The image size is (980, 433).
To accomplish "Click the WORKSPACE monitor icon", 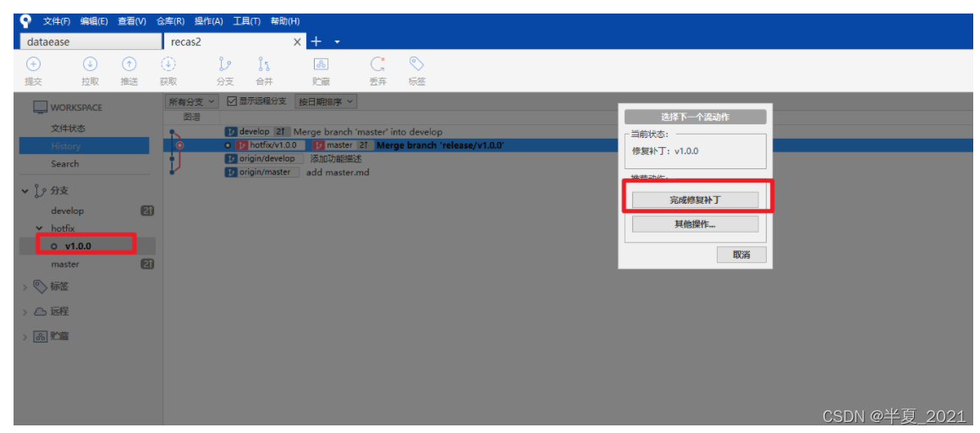I will click(x=40, y=107).
